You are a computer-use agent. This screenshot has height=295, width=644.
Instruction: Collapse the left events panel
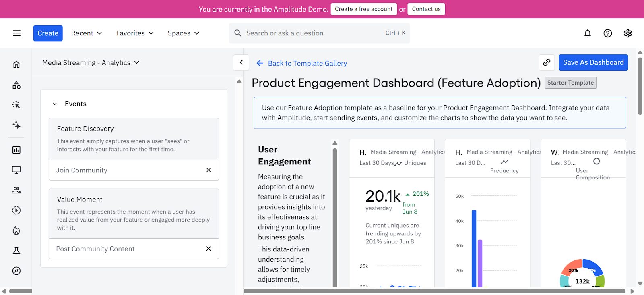tap(241, 62)
